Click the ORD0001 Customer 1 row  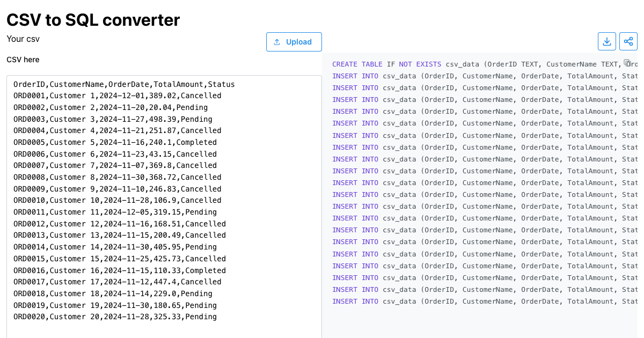point(117,96)
